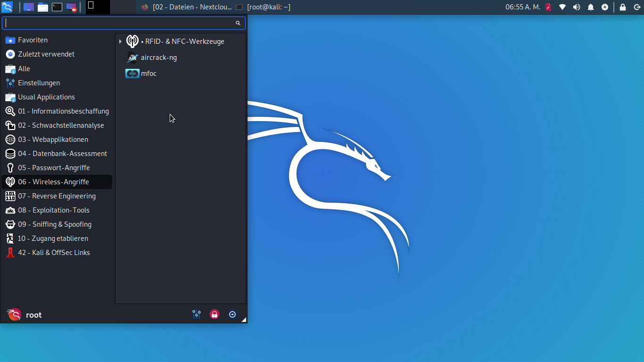Open 42 - Kali & OffSec Links category
Viewport: 644px width, 362px height.
click(x=57, y=253)
